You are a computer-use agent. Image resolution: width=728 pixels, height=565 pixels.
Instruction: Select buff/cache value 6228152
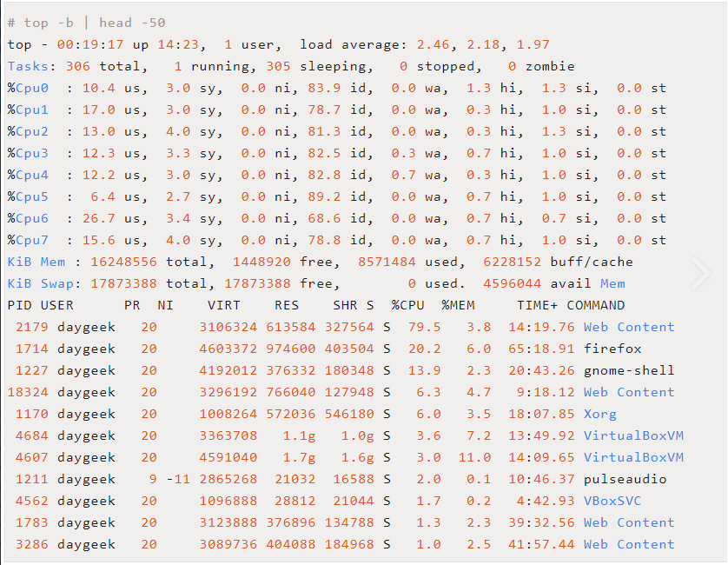pyautogui.click(x=512, y=262)
